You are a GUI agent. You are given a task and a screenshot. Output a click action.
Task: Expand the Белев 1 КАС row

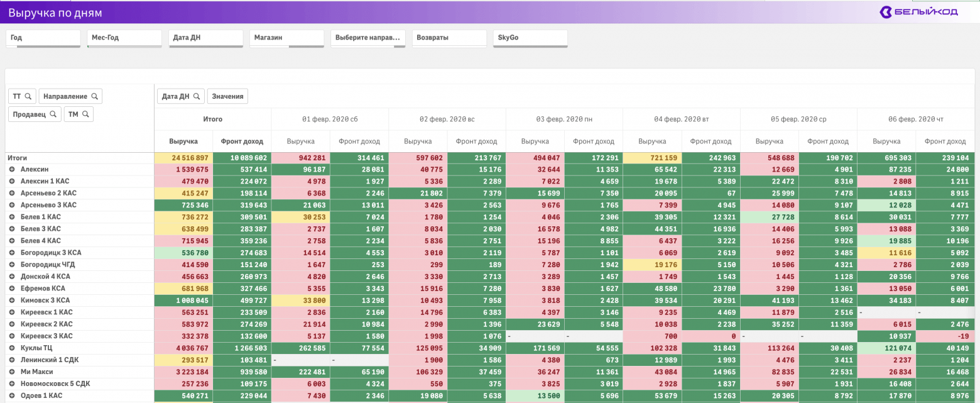pos(11,217)
